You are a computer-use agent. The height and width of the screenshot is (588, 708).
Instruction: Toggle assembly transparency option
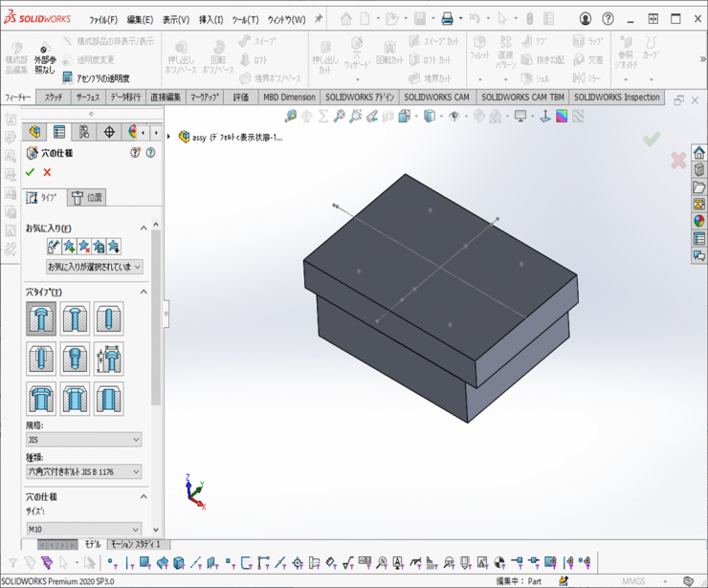96,78
